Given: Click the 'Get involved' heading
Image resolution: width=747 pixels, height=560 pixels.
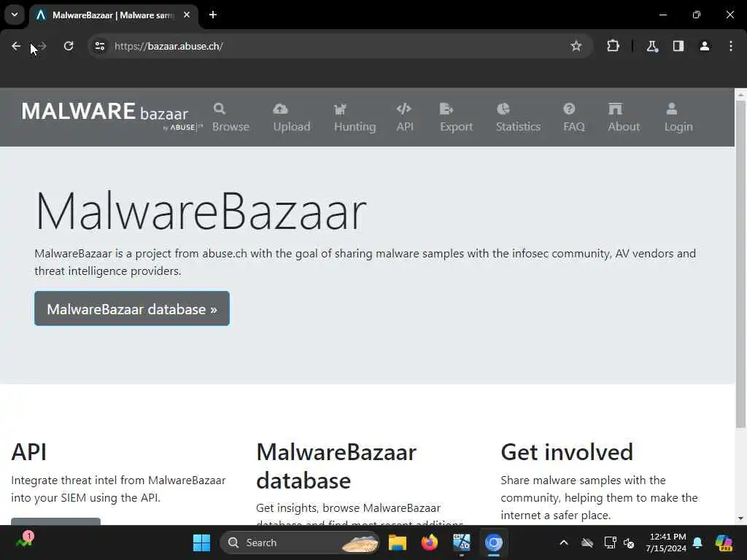Looking at the screenshot, I should (567, 452).
